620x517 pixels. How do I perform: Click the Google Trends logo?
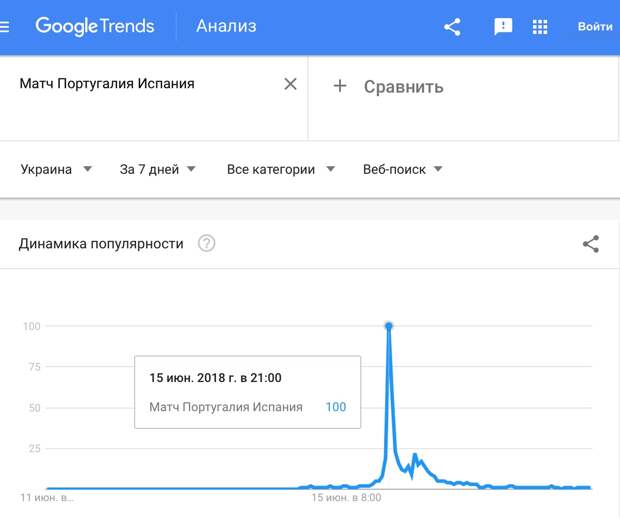coord(95,26)
